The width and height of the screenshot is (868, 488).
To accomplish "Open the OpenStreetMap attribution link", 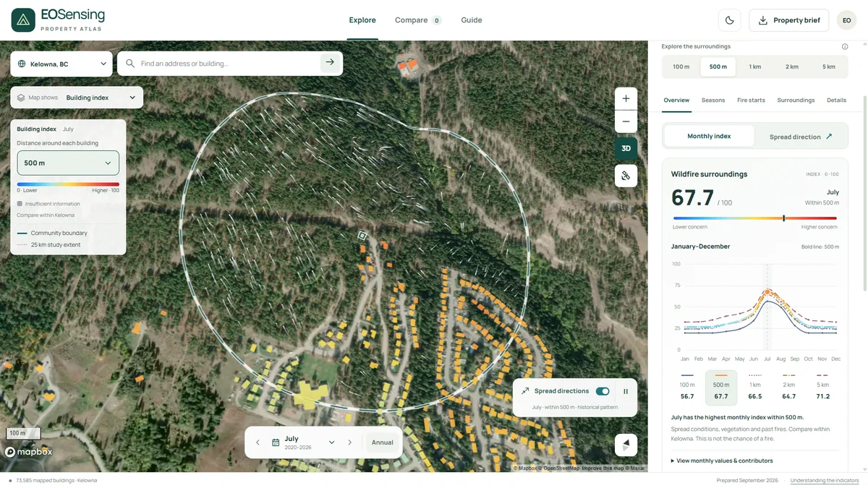I will point(560,468).
